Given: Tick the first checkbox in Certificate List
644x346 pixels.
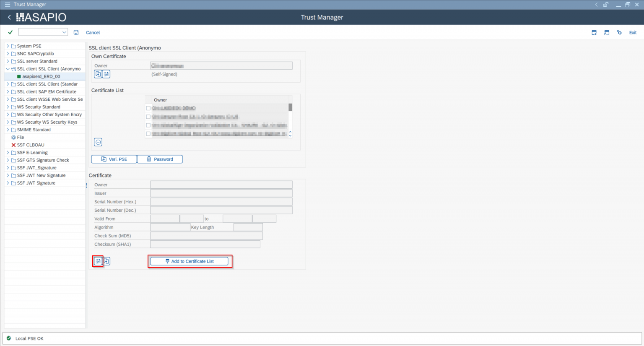Looking at the screenshot, I should click(148, 108).
